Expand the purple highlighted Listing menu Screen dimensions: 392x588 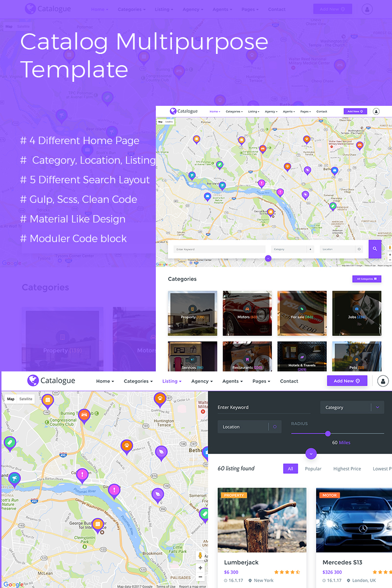point(171,381)
